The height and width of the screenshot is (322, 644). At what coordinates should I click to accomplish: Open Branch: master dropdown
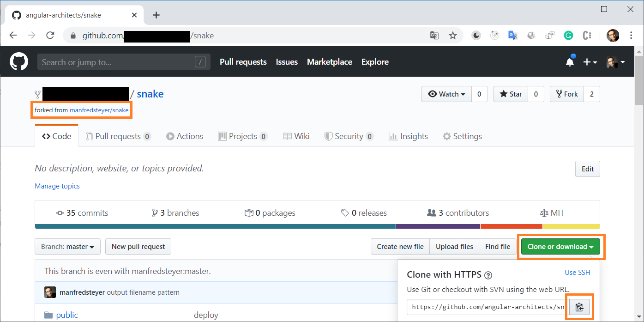[x=67, y=247]
